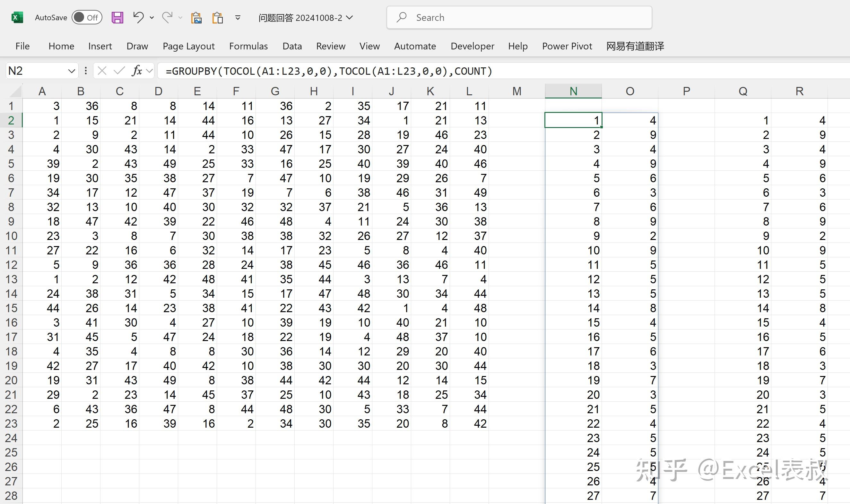850x504 pixels.
Task: Click the Cancel formula X icon
Action: click(x=102, y=71)
